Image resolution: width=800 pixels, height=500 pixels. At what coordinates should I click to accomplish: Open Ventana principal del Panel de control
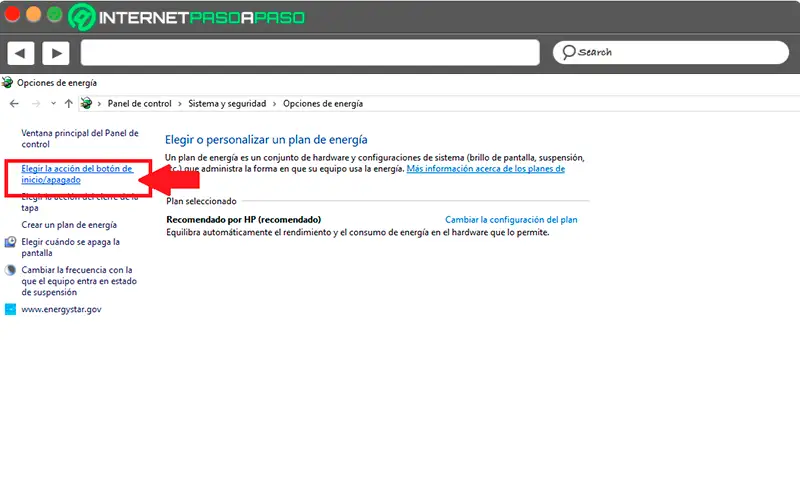tap(80, 138)
